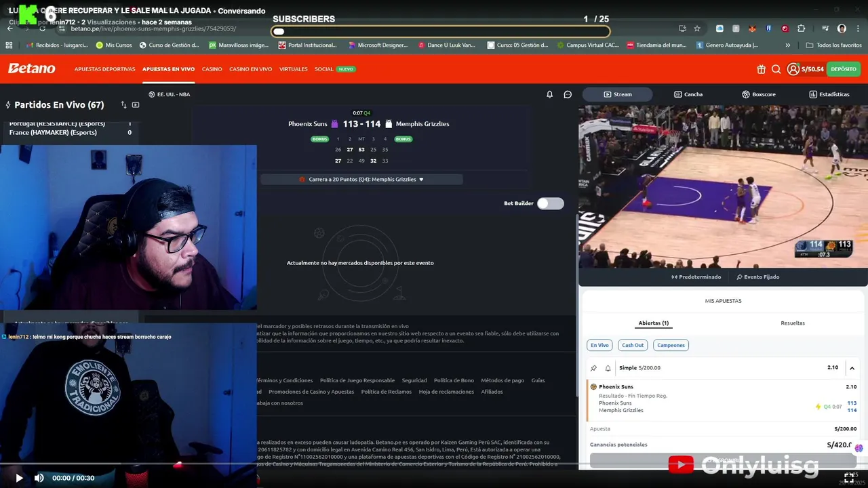Click the Phoenix Suns team name in scoreboard
Screen dimensions: 868x488
click(x=308, y=124)
